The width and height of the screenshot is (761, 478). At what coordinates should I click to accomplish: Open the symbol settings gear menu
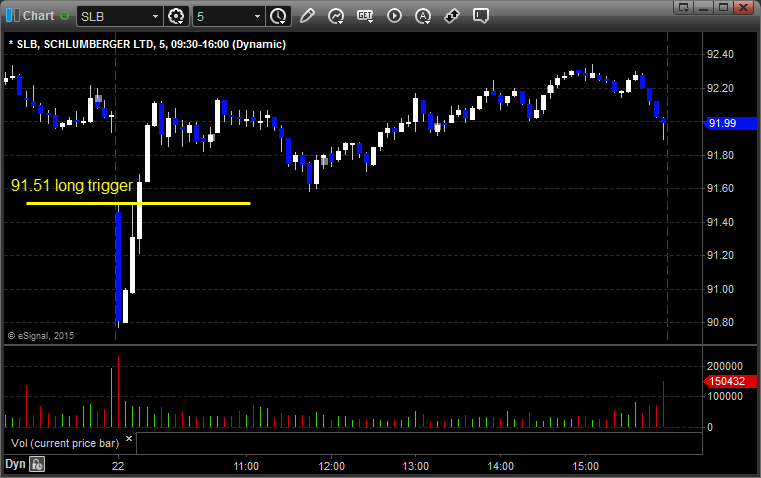[176, 16]
